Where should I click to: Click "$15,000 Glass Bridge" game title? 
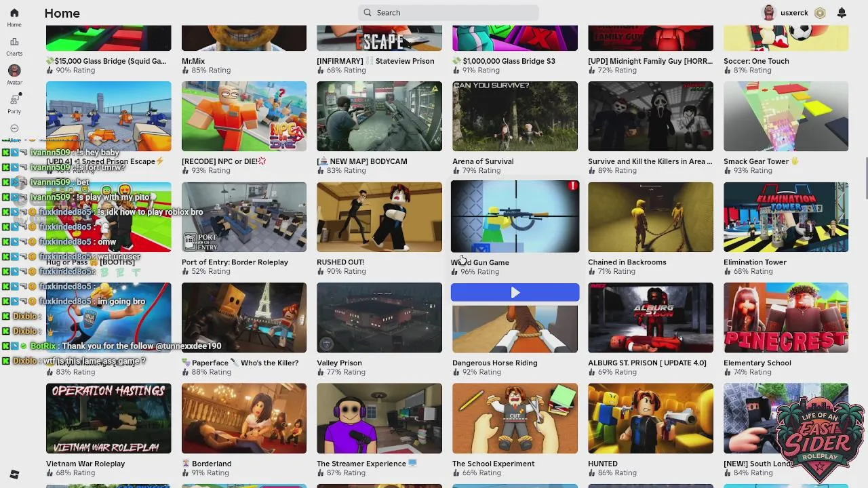(106, 61)
